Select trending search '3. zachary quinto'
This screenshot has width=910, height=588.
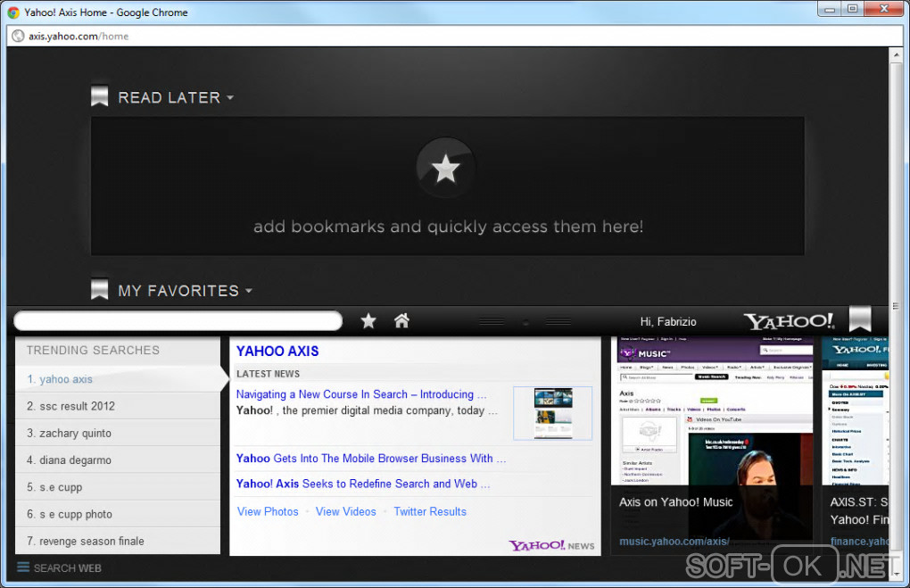(x=118, y=433)
